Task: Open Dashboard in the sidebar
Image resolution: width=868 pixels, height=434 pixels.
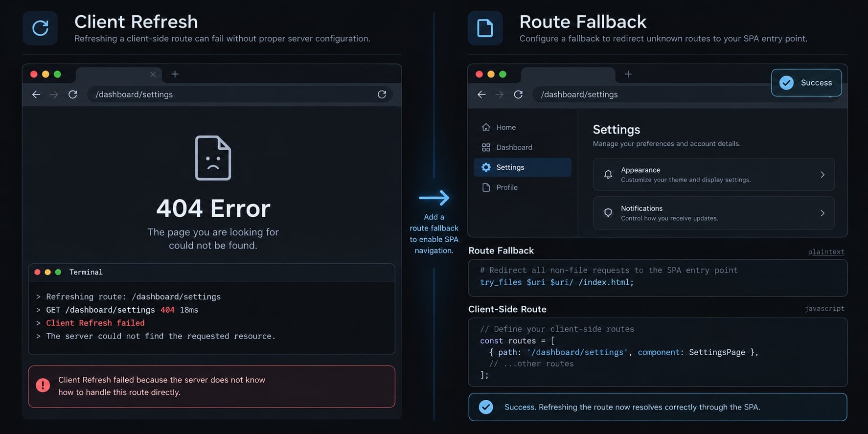Action: coord(523,147)
